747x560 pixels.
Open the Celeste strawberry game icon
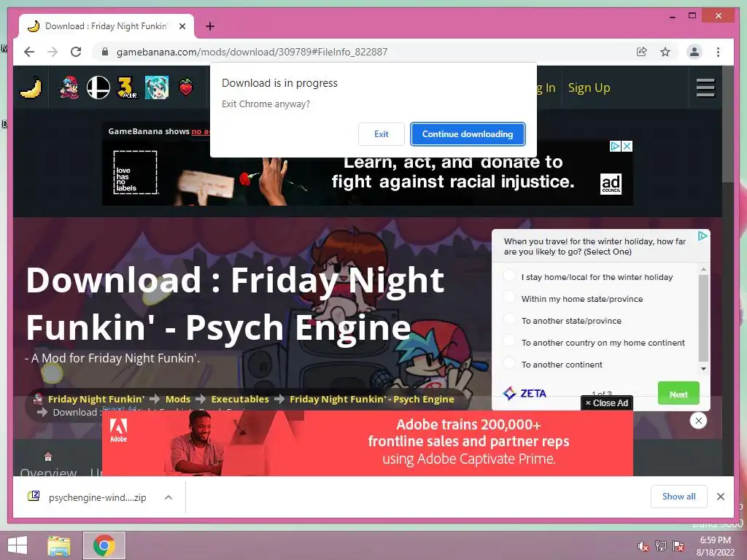[186, 87]
